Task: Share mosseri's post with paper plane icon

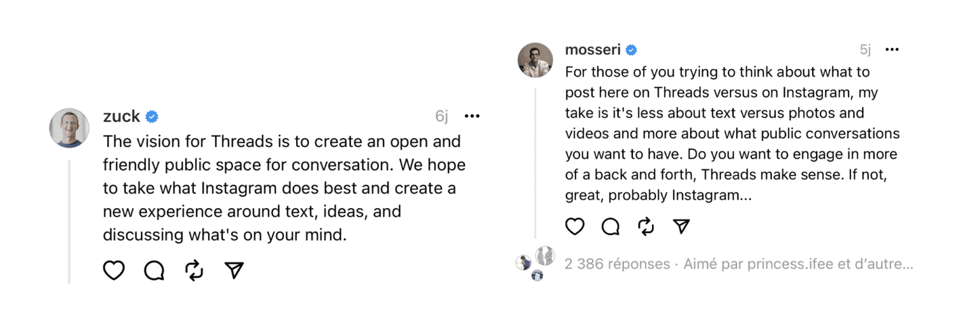Action: 682,226
